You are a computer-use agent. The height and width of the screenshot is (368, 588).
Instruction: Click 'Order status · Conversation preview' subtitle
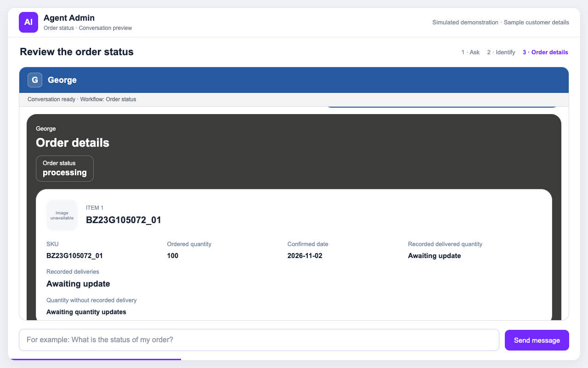pos(88,28)
